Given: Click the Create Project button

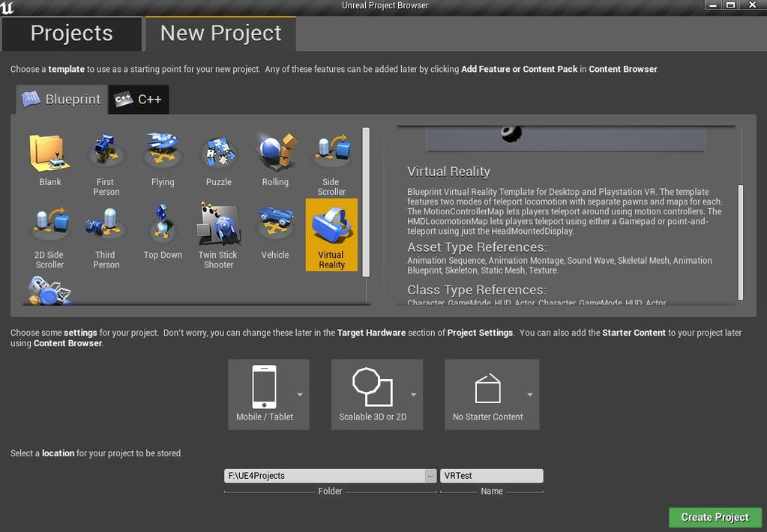Looking at the screenshot, I should (x=715, y=517).
